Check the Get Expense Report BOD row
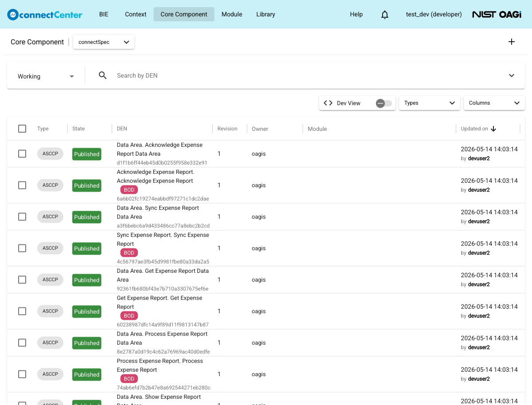The width and height of the screenshot is (532, 405). pos(22,311)
